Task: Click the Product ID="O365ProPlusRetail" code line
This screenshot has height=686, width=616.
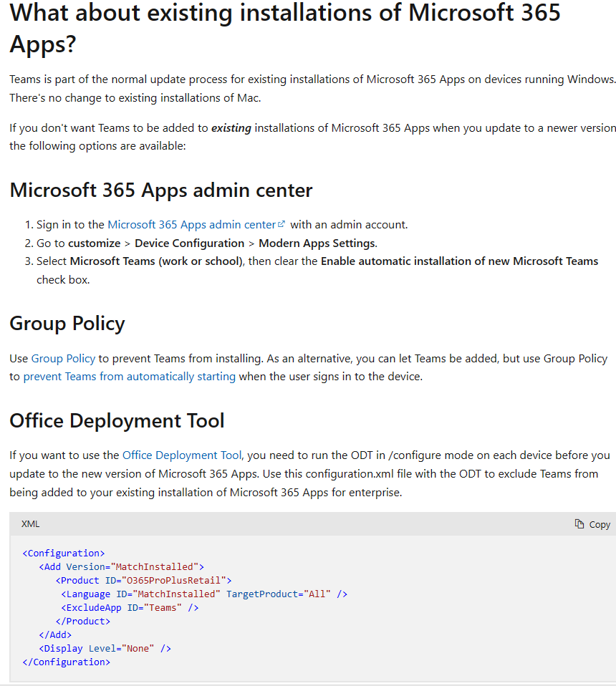Action: (143, 580)
